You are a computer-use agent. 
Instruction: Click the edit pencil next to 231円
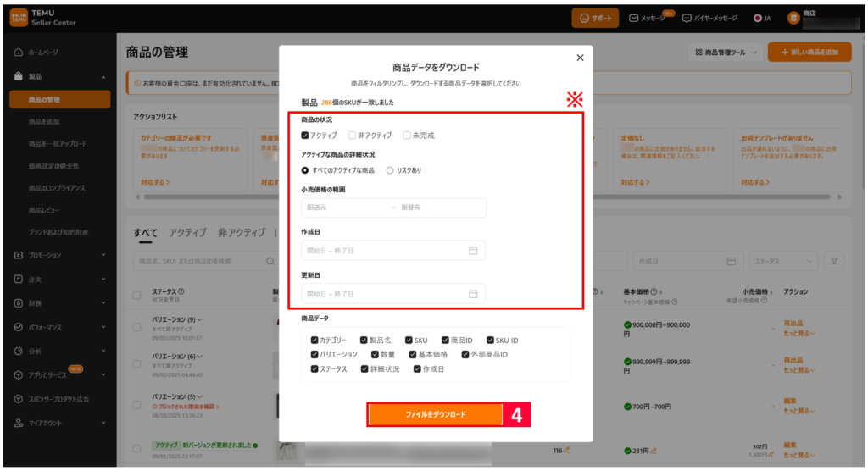654,451
